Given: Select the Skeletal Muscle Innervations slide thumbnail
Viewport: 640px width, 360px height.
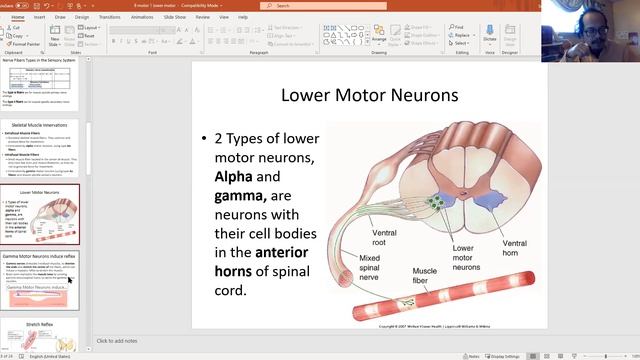Looking at the screenshot, I should (x=40, y=148).
